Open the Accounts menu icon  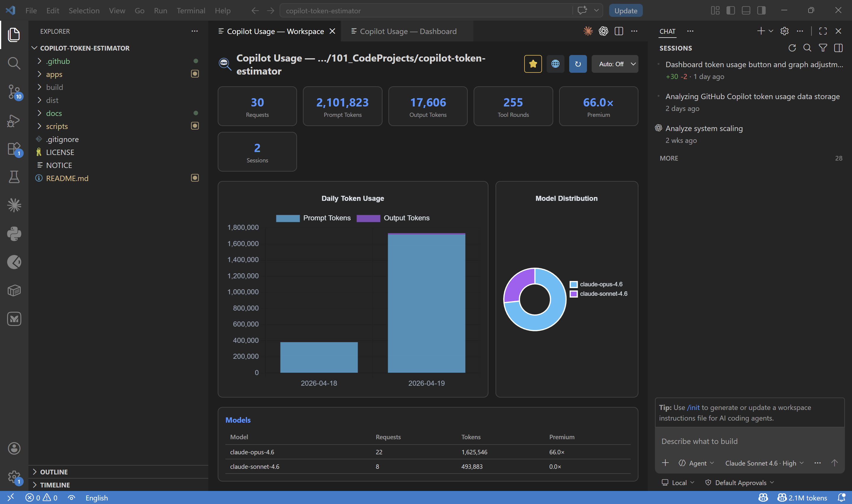[x=14, y=448]
